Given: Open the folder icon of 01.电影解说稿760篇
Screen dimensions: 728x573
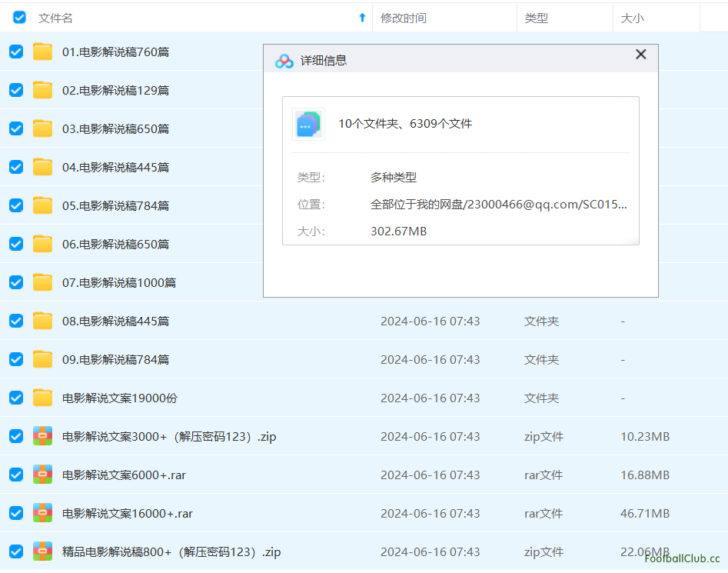Looking at the screenshot, I should point(42,52).
